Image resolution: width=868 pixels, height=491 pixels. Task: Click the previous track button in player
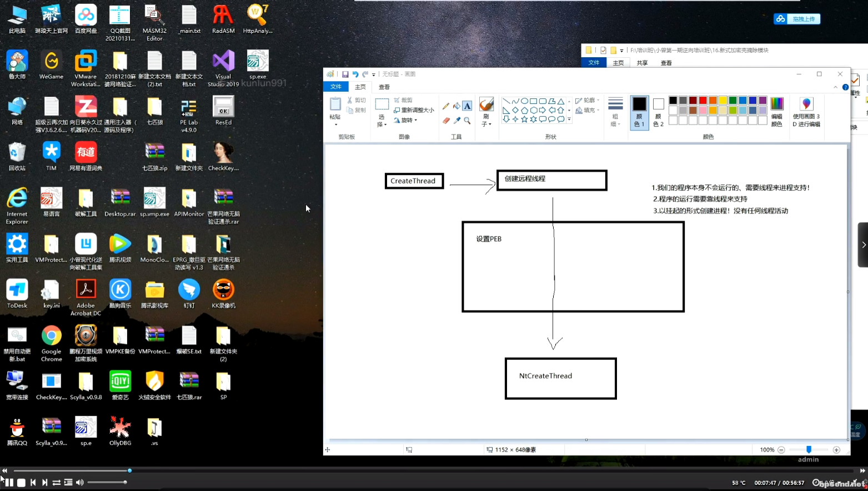coord(33,483)
